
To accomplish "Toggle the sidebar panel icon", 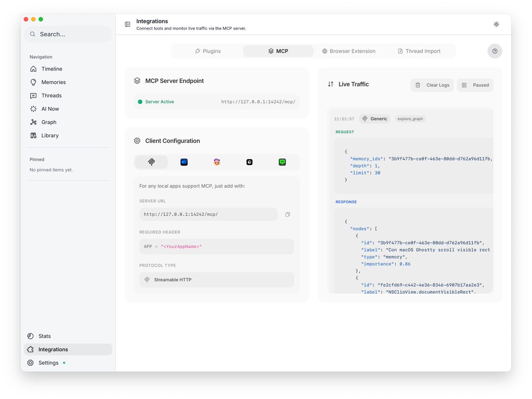I will (128, 24).
